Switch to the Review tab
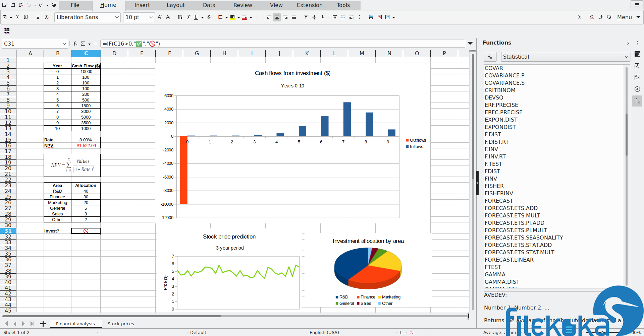The image size is (644, 336). (243, 5)
